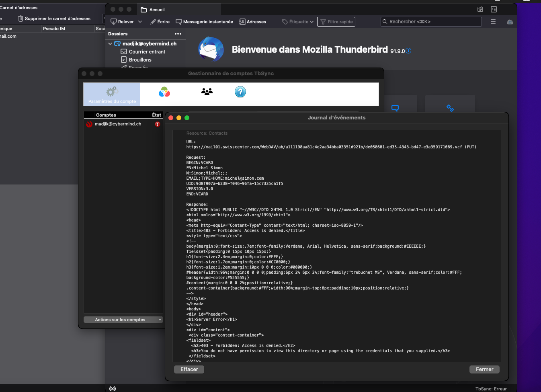Click the colorful circles icon in TbSync

[164, 92]
